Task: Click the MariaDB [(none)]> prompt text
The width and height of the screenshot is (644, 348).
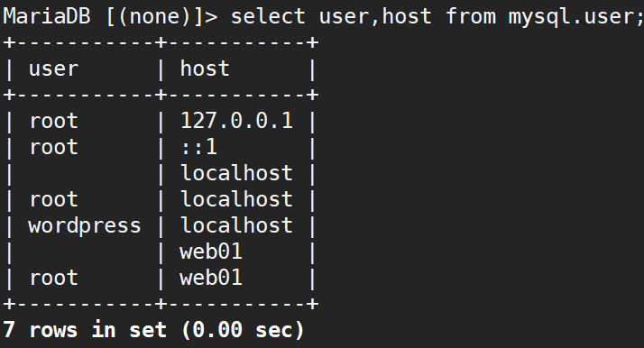Action: pyautogui.click(x=110, y=17)
